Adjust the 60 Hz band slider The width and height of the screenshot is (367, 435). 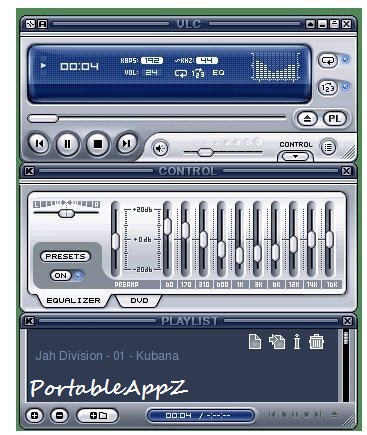click(x=168, y=225)
